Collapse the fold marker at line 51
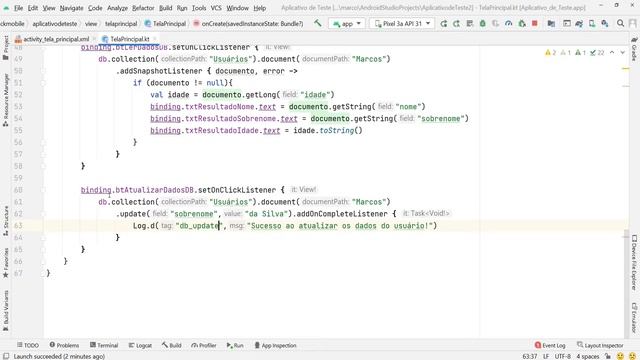640x360 pixels. 43,83
